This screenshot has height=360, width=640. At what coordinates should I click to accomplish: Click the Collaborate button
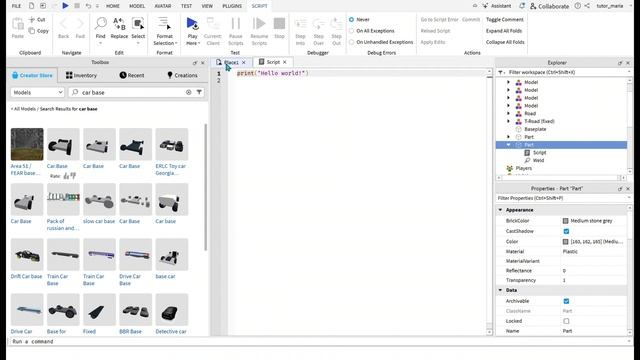[x=549, y=6]
